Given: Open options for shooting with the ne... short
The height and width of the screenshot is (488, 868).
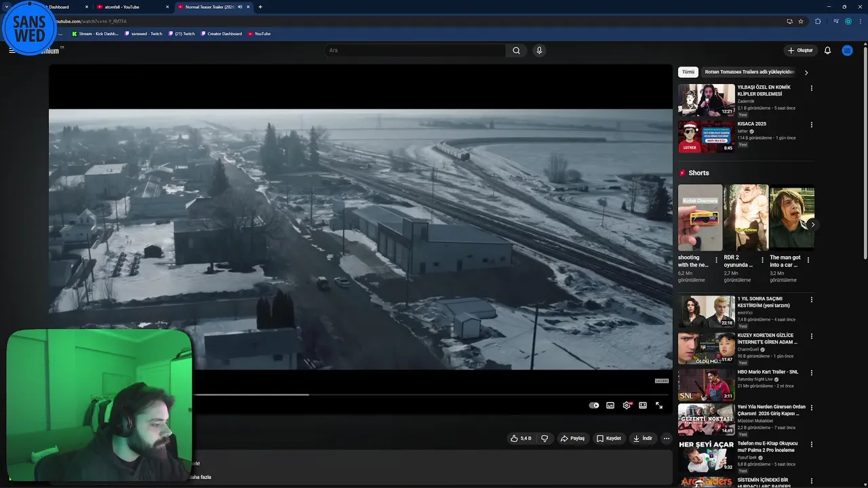Looking at the screenshot, I should point(716,260).
